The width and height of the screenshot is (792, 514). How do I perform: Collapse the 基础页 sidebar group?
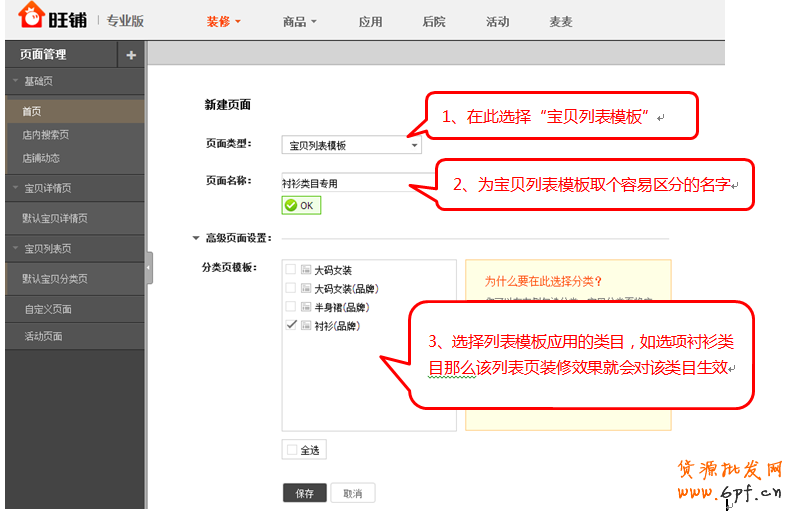[x=16, y=81]
